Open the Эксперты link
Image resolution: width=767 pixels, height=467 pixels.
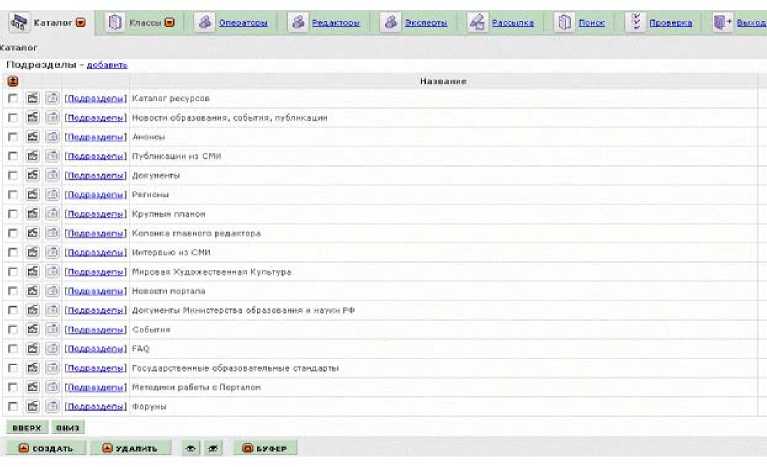[426, 23]
